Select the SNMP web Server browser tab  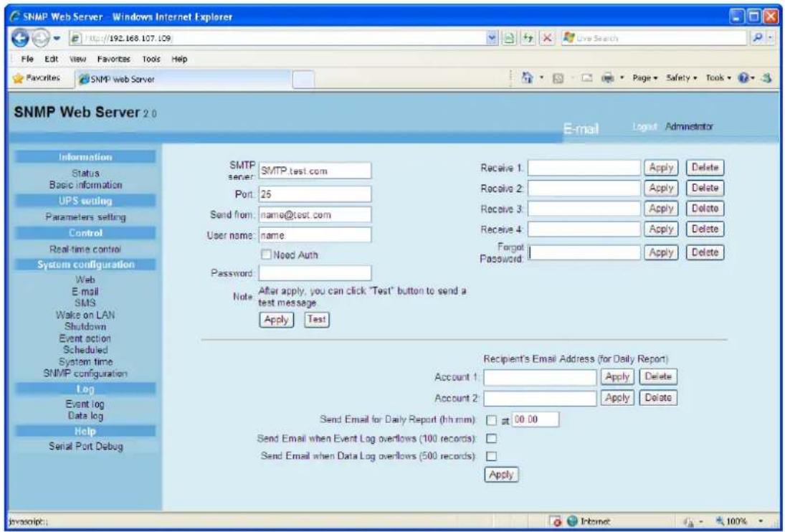183,79
